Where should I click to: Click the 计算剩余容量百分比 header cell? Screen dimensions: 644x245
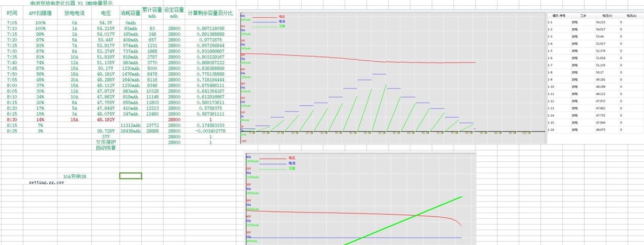pyautogui.click(x=210, y=13)
